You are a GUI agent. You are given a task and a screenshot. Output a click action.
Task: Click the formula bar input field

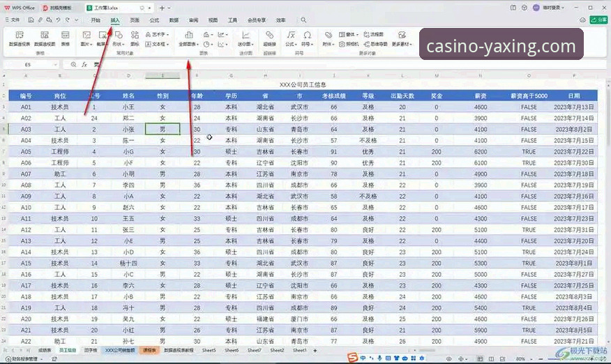tap(349, 64)
